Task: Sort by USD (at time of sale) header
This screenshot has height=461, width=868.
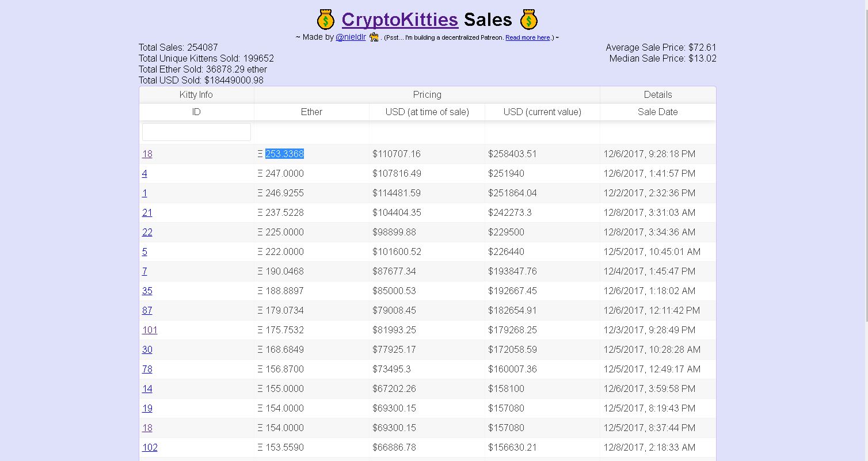Action: pyautogui.click(x=427, y=112)
